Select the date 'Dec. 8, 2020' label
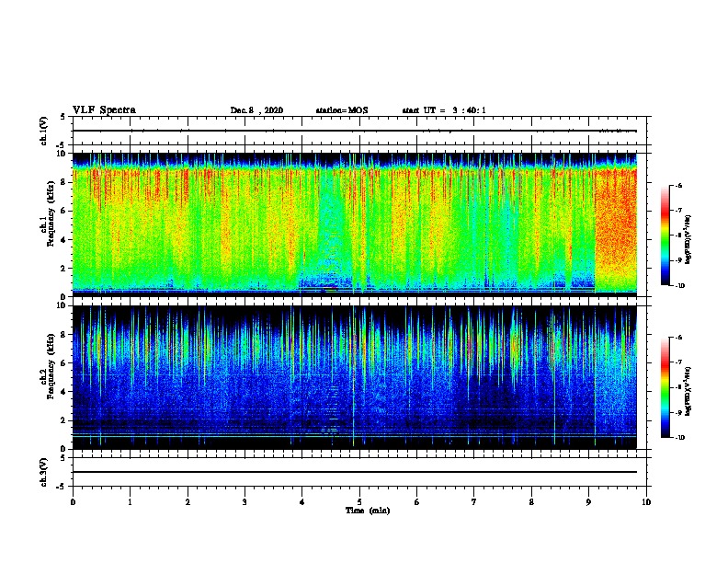The height and width of the screenshot is (563, 728). [256, 110]
